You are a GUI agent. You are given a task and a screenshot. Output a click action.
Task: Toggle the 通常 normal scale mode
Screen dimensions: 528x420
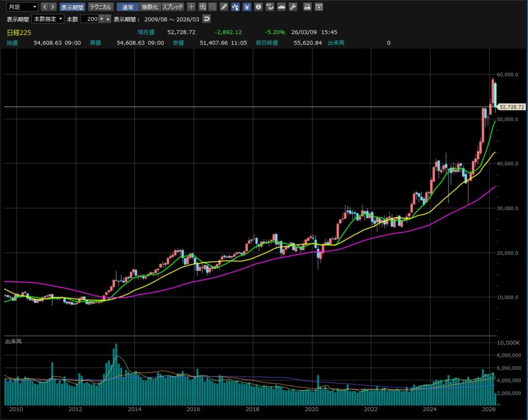tap(128, 7)
